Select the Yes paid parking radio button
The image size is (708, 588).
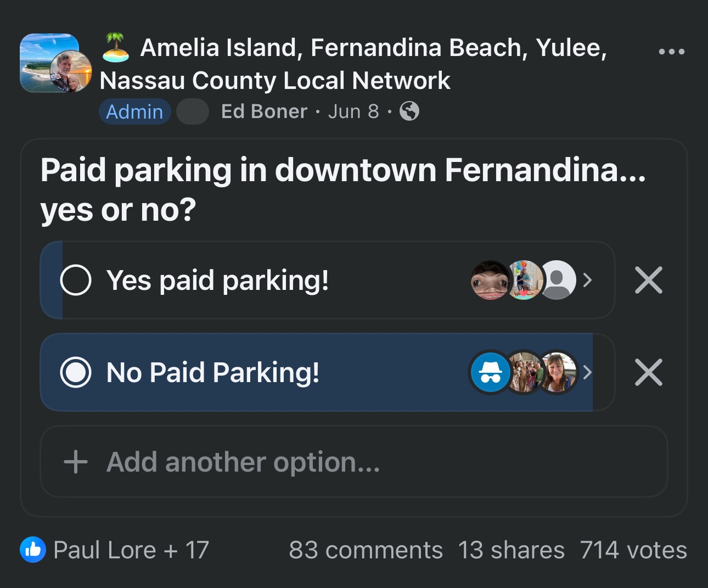point(76,281)
